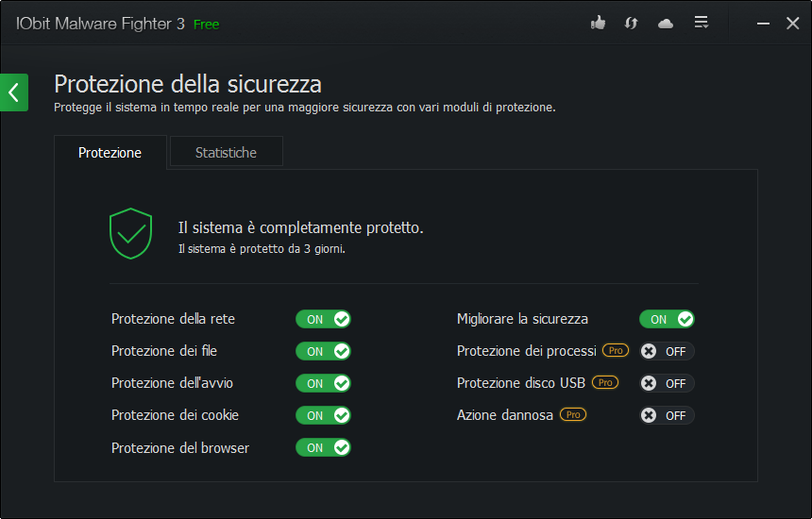The image size is (812, 519).
Task: Disable Protezione della rete toggle
Action: coord(323,319)
